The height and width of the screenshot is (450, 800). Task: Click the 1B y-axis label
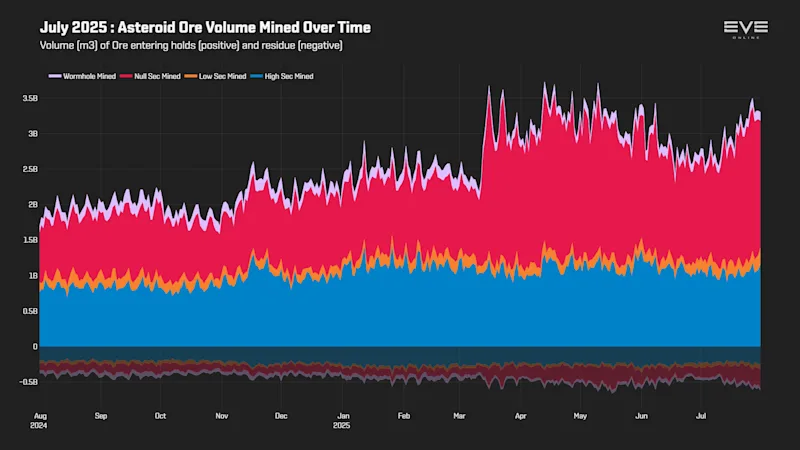point(33,276)
